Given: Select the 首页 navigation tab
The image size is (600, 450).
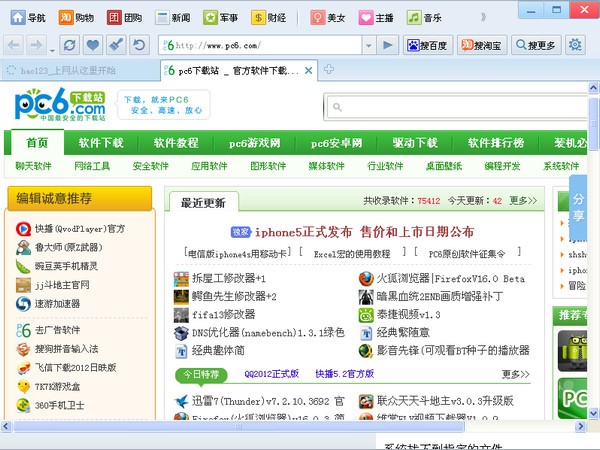Looking at the screenshot, I should click(38, 143).
